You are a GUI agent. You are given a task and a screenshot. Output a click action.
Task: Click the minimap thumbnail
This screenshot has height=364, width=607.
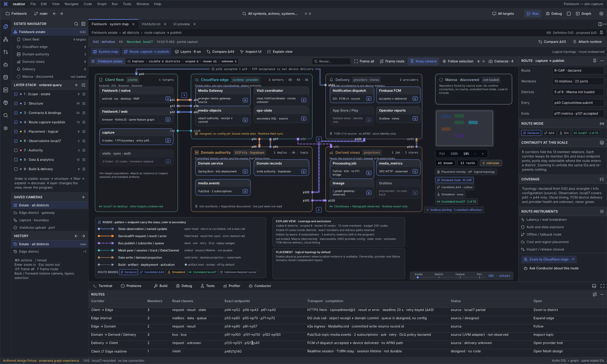click(464, 128)
